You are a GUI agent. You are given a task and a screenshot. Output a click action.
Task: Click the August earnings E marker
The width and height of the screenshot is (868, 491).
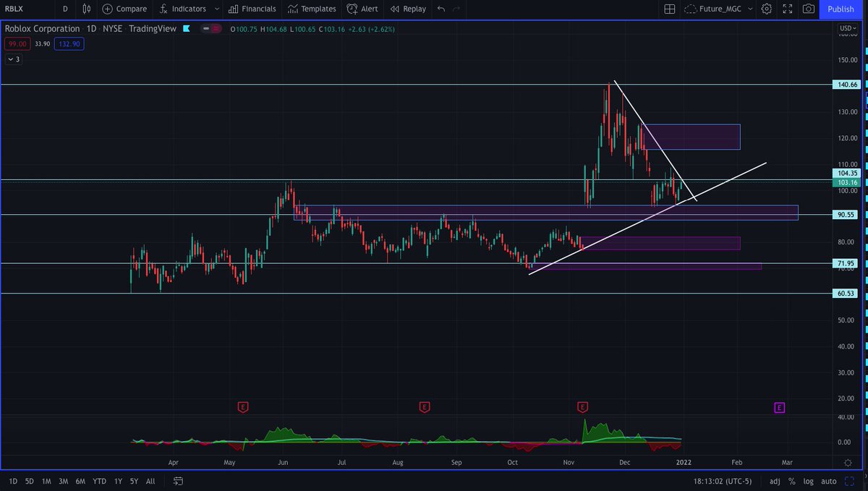tap(425, 407)
